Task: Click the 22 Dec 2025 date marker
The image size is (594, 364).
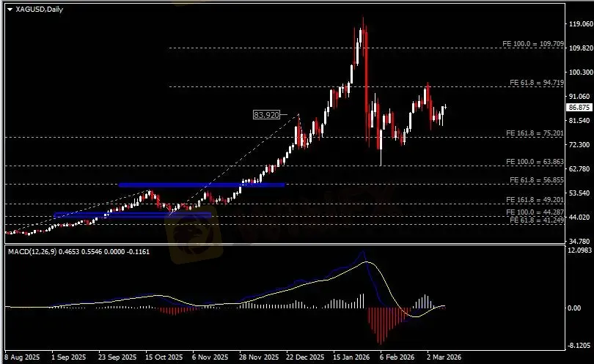Action: [304, 358]
